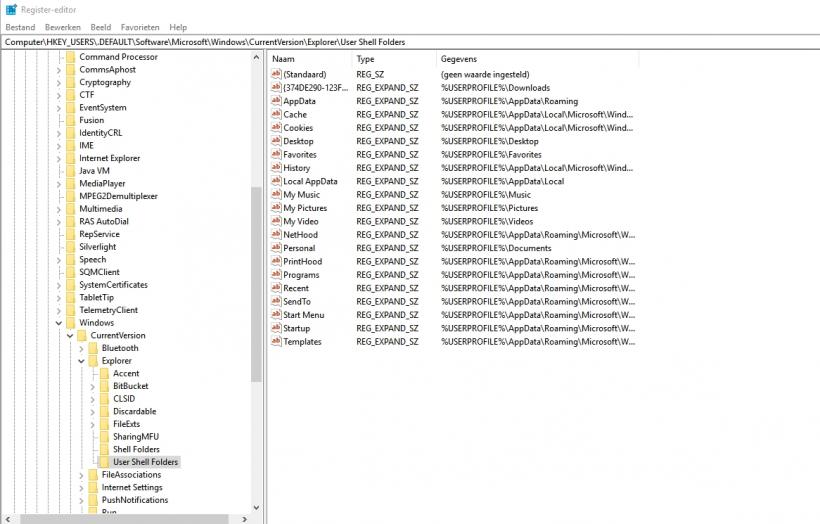Click the icon beside the Startup value
Viewport: 820px width, 524px height.
pos(276,328)
